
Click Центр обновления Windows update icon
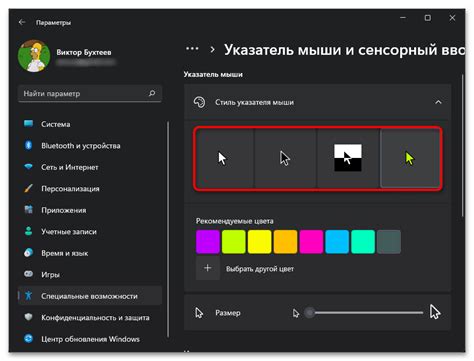pos(29,339)
